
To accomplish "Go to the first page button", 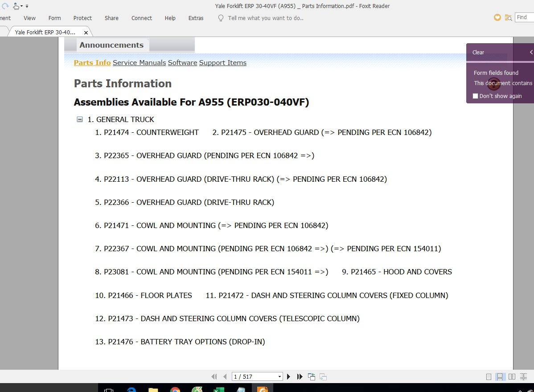I will (x=214, y=377).
